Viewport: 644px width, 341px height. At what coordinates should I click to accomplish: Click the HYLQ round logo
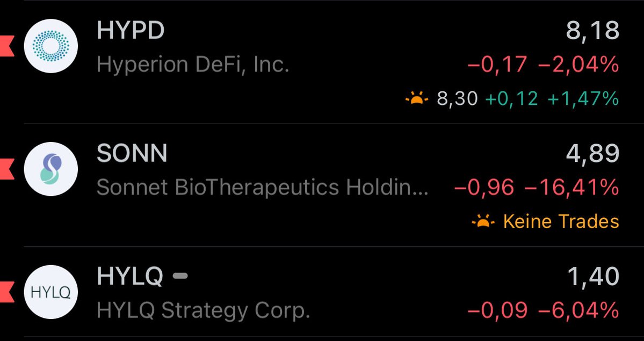51,292
